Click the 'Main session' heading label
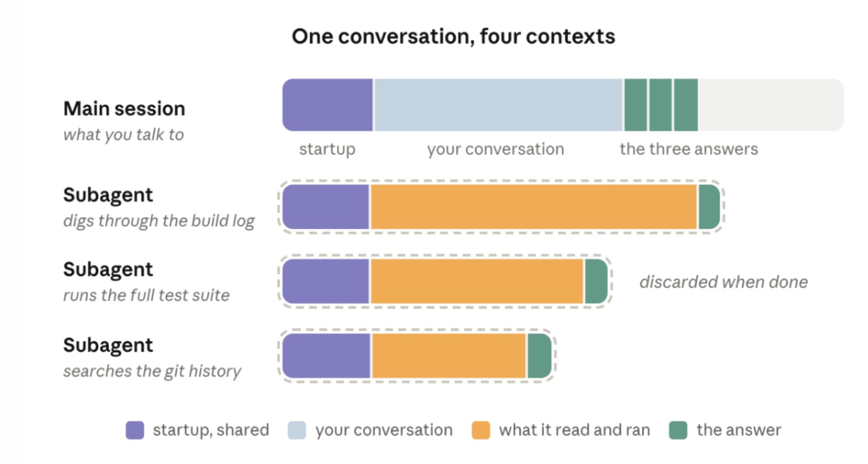 coord(124,109)
